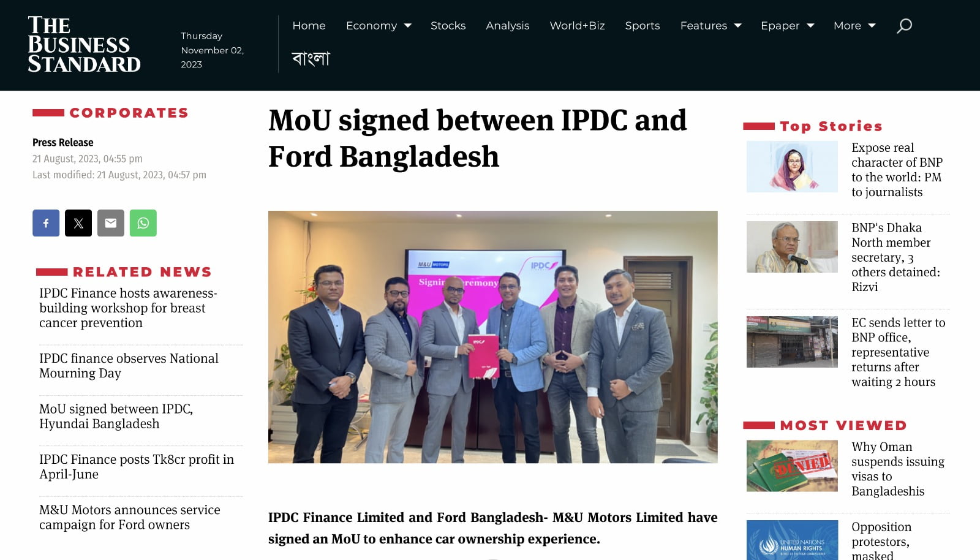This screenshot has height=560, width=980.
Task: Open the search magnifier icon
Action: click(x=904, y=26)
